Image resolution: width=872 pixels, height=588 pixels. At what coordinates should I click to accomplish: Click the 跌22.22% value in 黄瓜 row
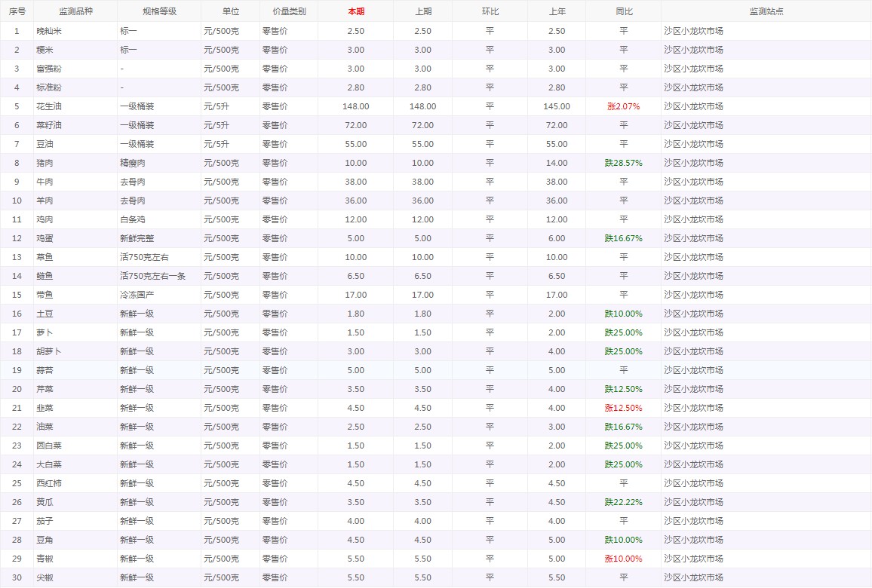[623, 502]
